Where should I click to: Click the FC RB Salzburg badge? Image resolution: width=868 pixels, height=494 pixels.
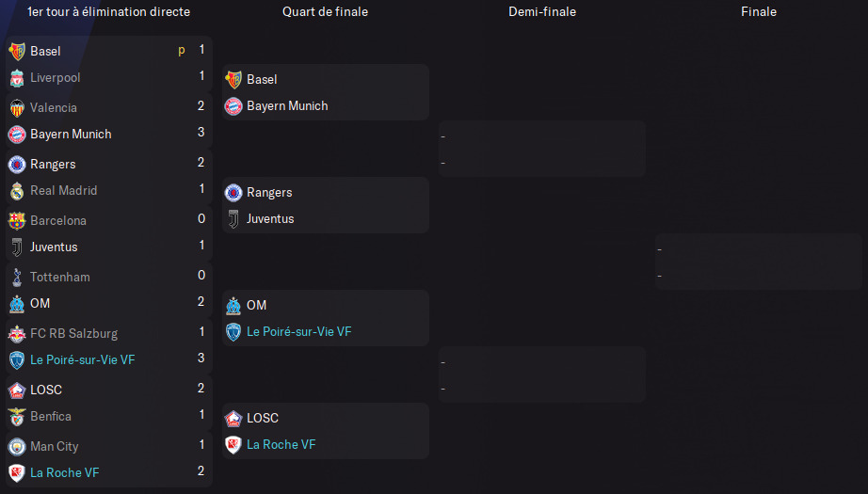(16, 333)
